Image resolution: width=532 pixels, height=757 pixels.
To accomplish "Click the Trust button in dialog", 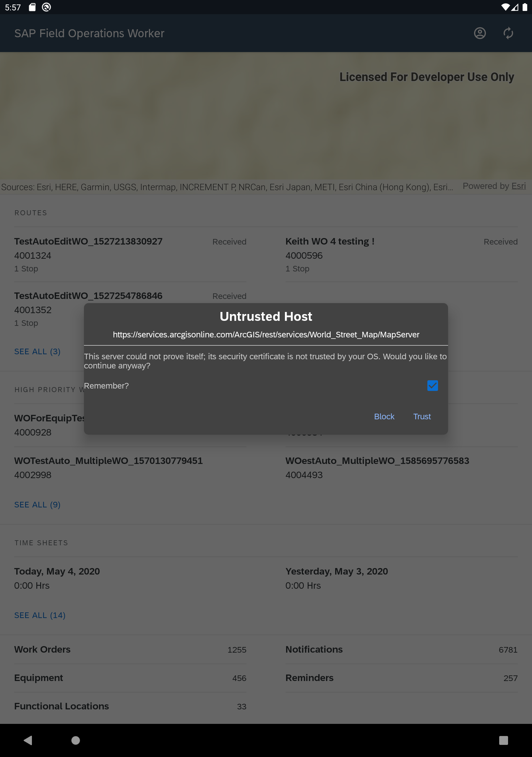I will [x=422, y=416].
